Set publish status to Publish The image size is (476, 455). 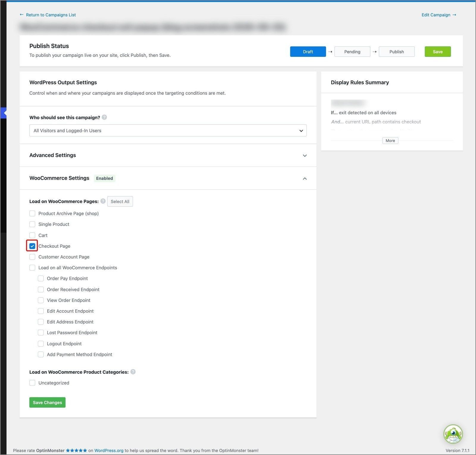(x=397, y=52)
